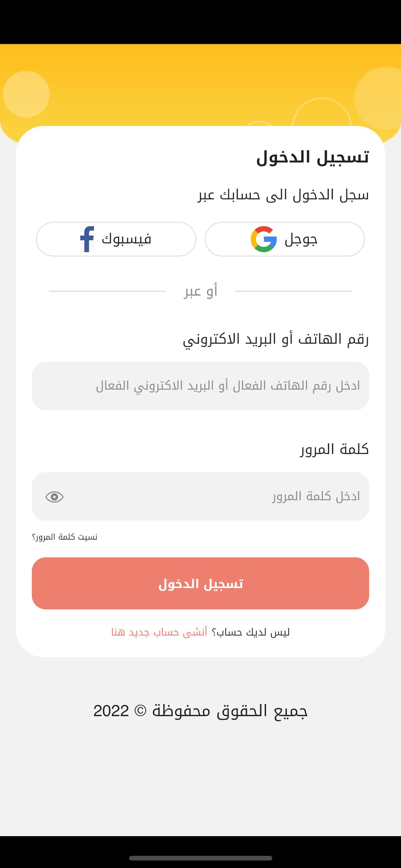401x868 pixels.
Task: Click the رقم الهاتف أو البريد الاكتروني label
Action: 276,339
